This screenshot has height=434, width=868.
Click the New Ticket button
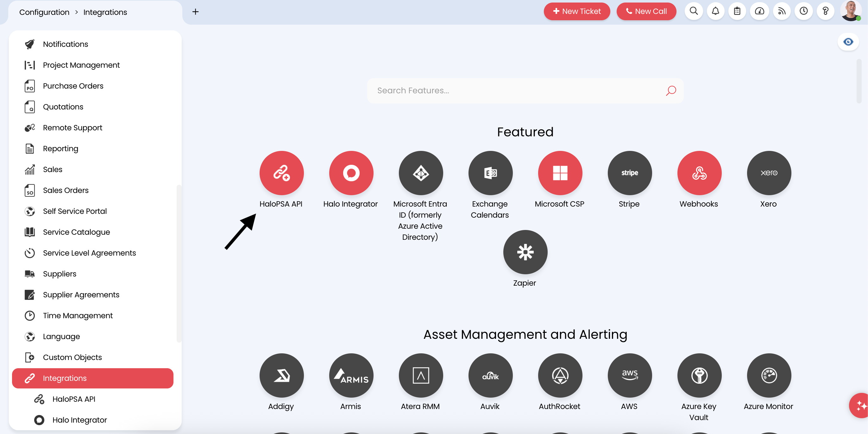[x=576, y=11]
